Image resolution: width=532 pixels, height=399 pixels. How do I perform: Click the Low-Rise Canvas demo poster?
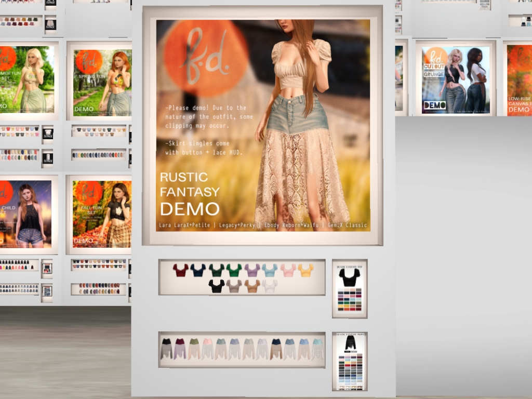[x=518, y=79]
